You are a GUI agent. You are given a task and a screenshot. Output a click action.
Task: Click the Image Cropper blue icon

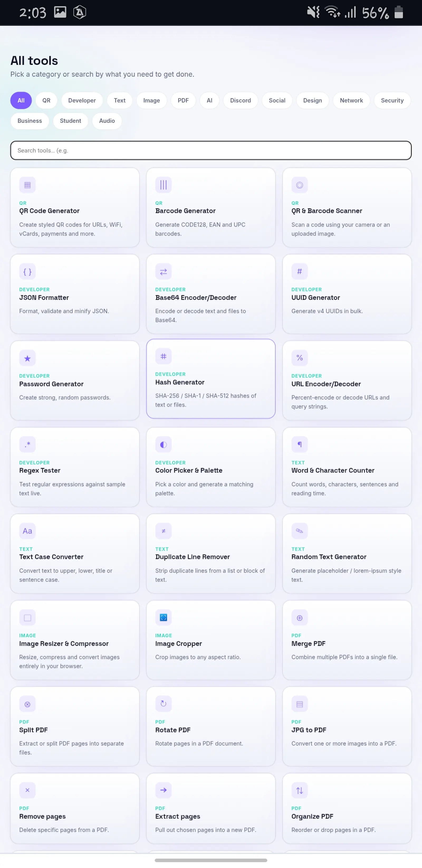pyautogui.click(x=163, y=618)
